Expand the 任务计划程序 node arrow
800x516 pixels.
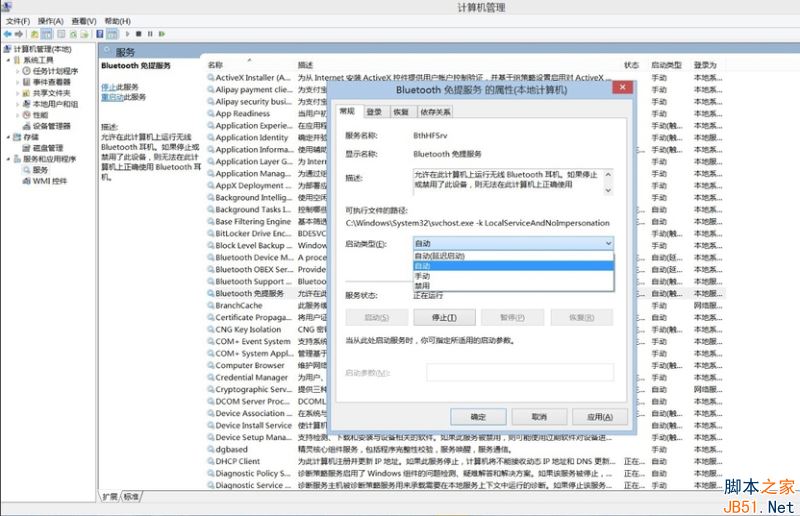point(17,71)
